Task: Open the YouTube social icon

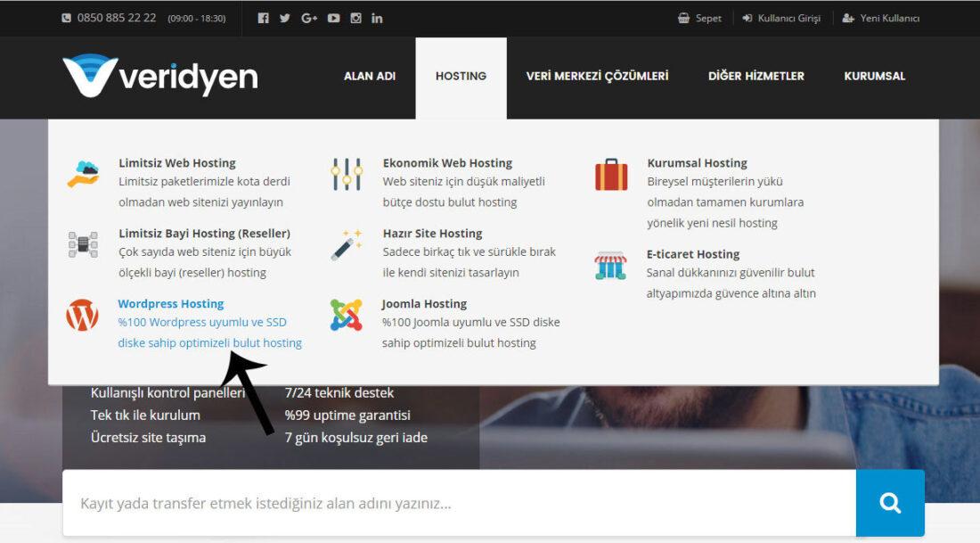Action: click(x=334, y=18)
